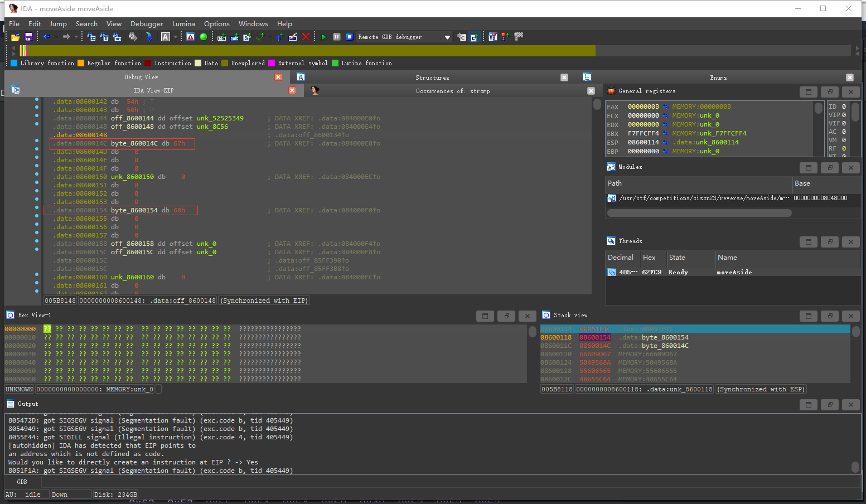Open the Options menu

coord(216,24)
